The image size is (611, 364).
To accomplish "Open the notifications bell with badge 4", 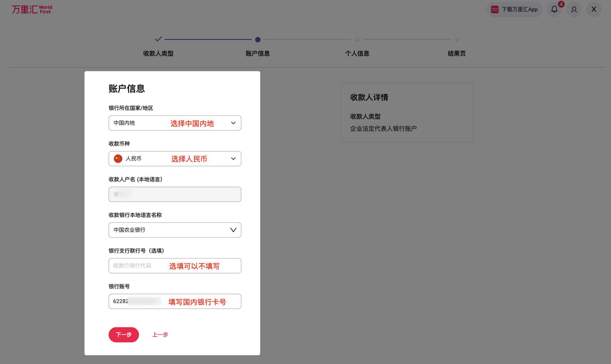I will (x=554, y=9).
